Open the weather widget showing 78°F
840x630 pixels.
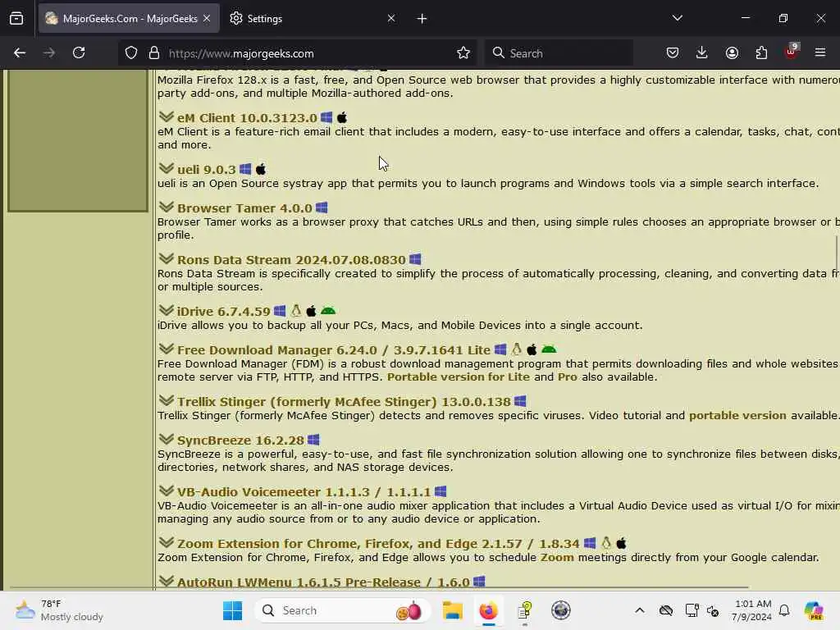59,610
